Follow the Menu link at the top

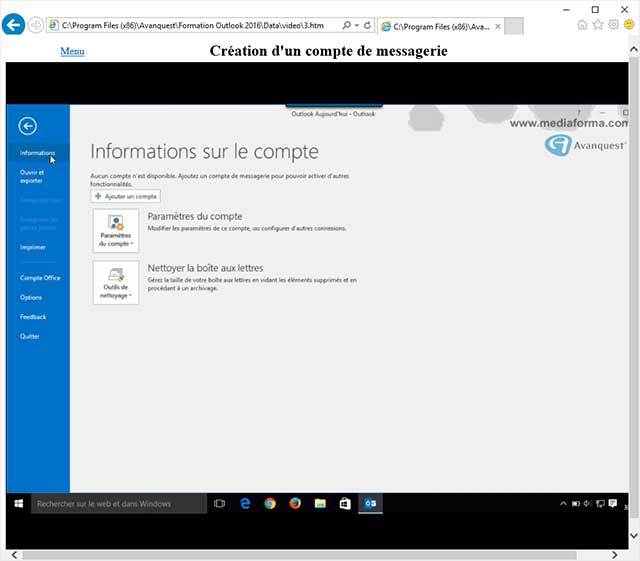coord(72,51)
